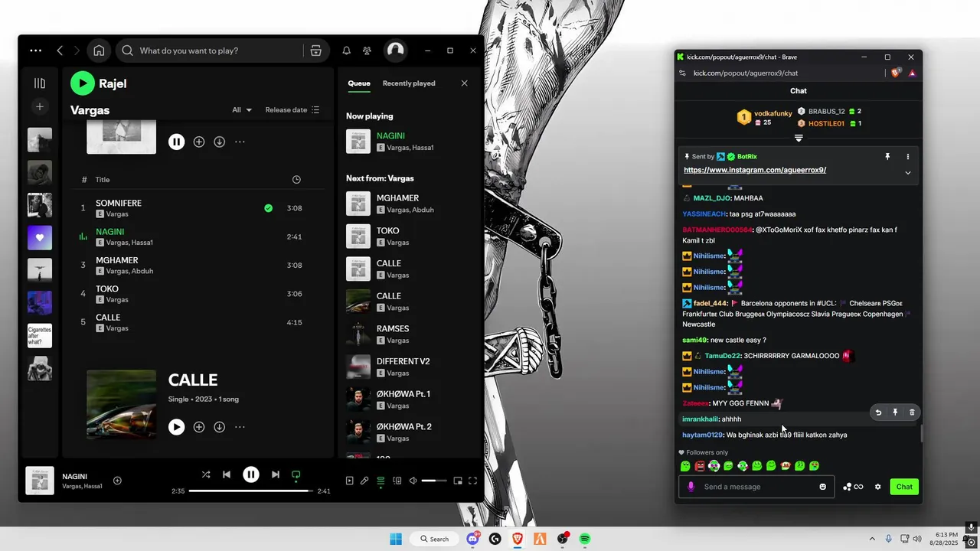Open the All filter dropdown
Screen dimensions: 980x551
242,110
